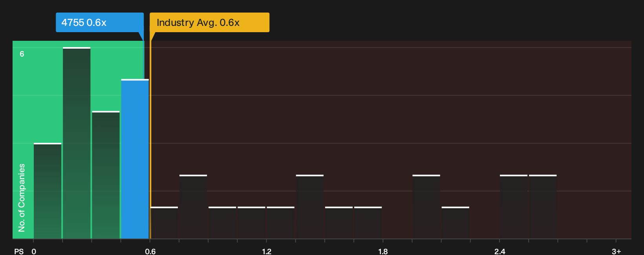Select the tallest green bar reaching 6 companies

tap(77, 143)
